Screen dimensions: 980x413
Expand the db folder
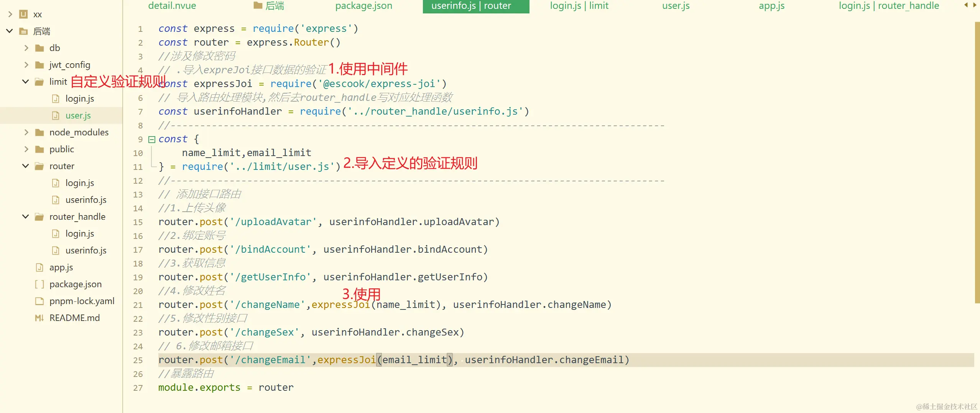(x=26, y=48)
